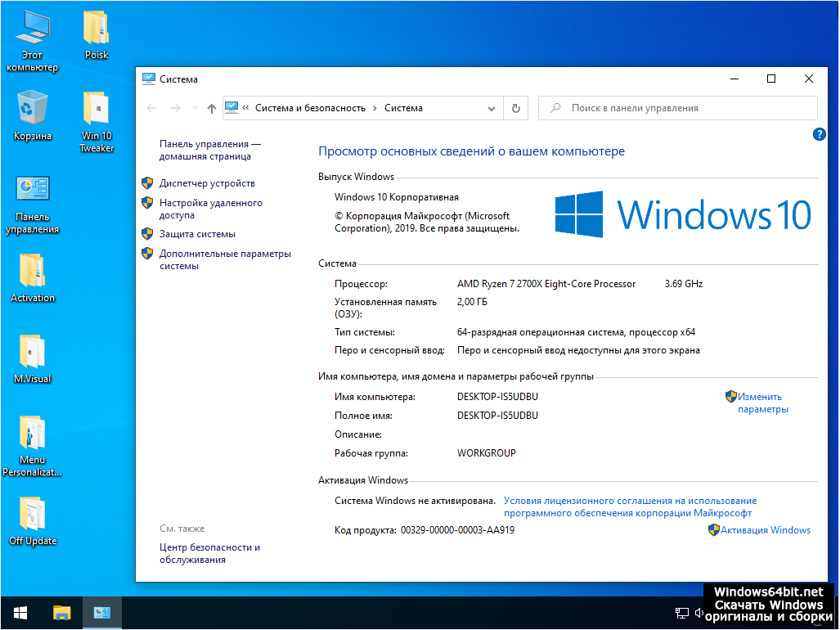
Task: Open Дополнительные параметры системы
Action: click(225, 259)
